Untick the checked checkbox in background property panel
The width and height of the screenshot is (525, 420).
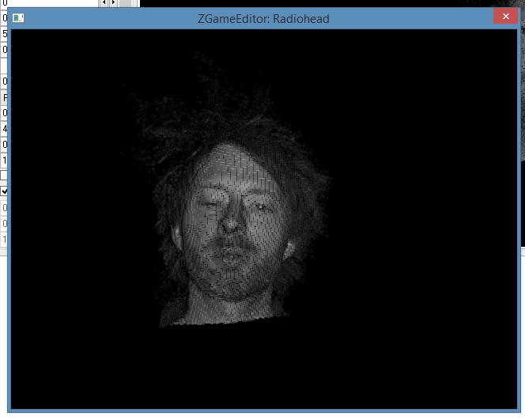[4, 191]
